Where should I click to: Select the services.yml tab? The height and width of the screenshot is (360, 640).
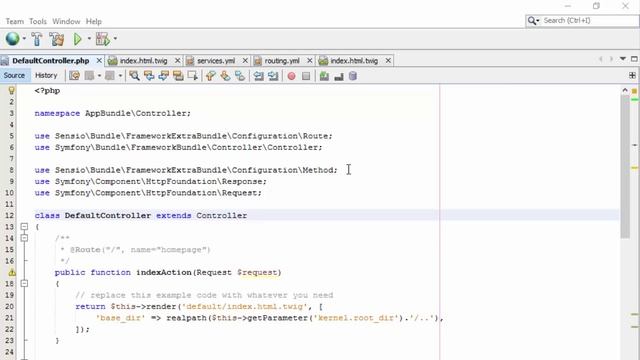[216, 60]
